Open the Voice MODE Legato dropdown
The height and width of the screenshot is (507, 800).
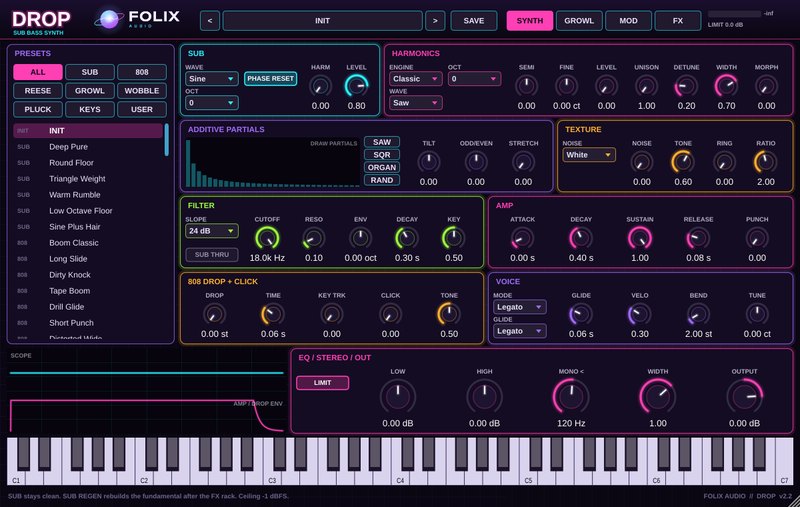[x=519, y=307]
